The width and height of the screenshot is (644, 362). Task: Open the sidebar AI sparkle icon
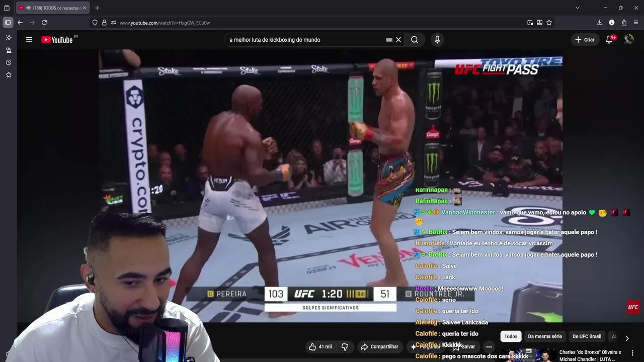tap(9, 38)
